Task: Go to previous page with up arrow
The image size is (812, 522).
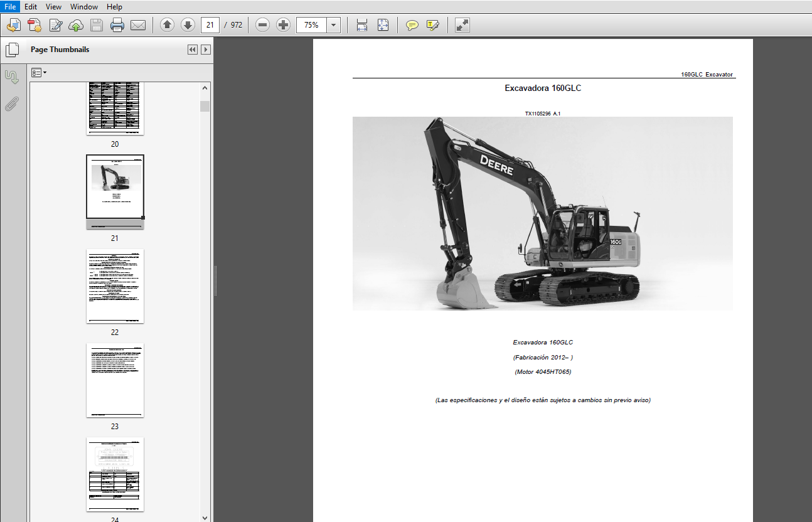Action: 167,25
